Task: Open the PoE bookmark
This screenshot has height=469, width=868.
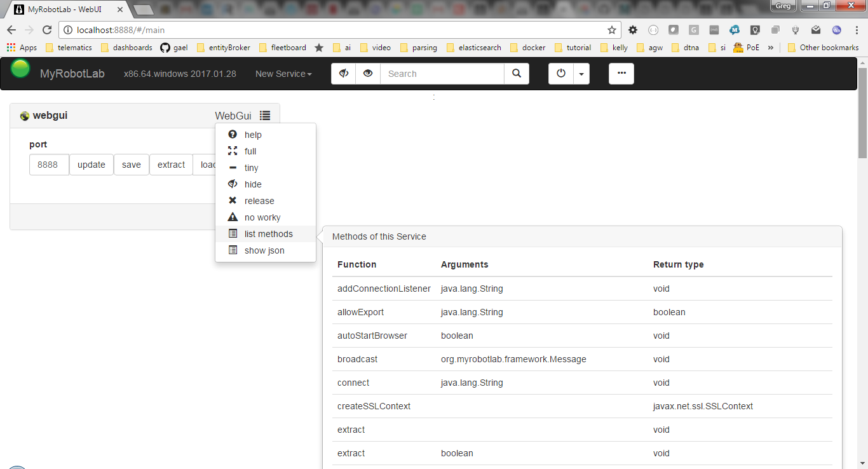Action: (x=747, y=48)
